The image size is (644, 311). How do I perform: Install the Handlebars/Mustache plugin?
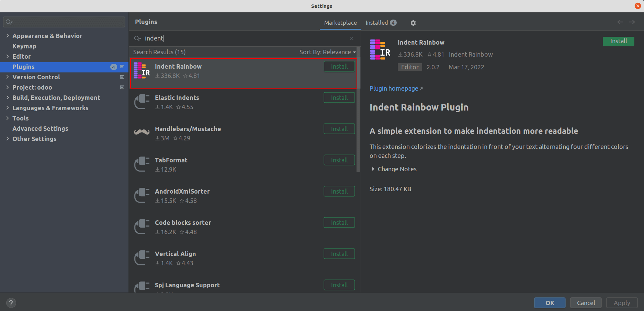339,129
